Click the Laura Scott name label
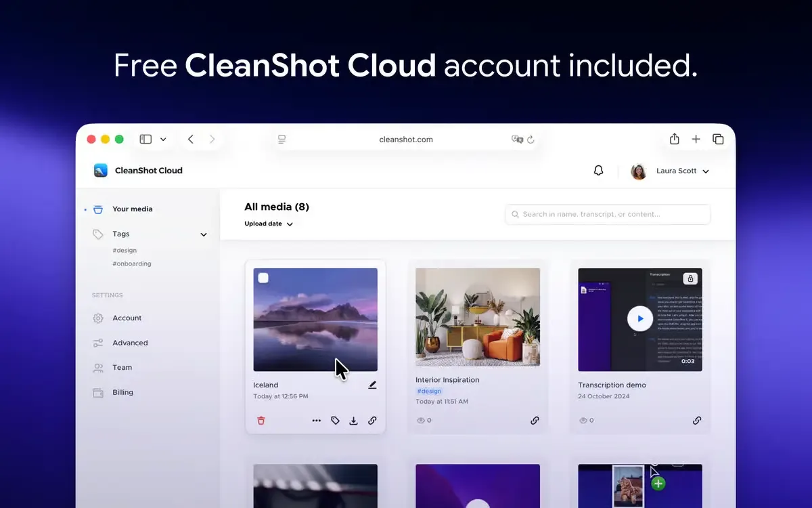Image resolution: width=812 pixels, height=508 pixels. (x=676, y=171)
